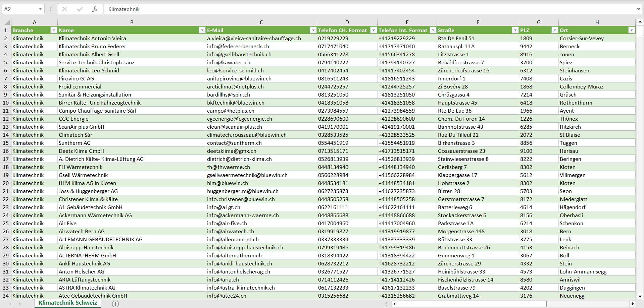
Task: Click the Enter checkmark icon in formula bar
Action: 80,9
